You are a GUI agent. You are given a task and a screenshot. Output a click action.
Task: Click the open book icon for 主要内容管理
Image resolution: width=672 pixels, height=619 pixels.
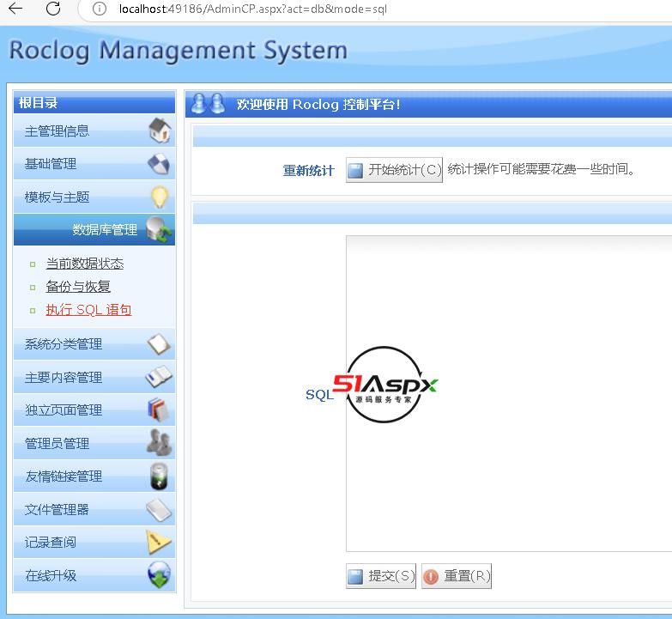click(159, 377)
